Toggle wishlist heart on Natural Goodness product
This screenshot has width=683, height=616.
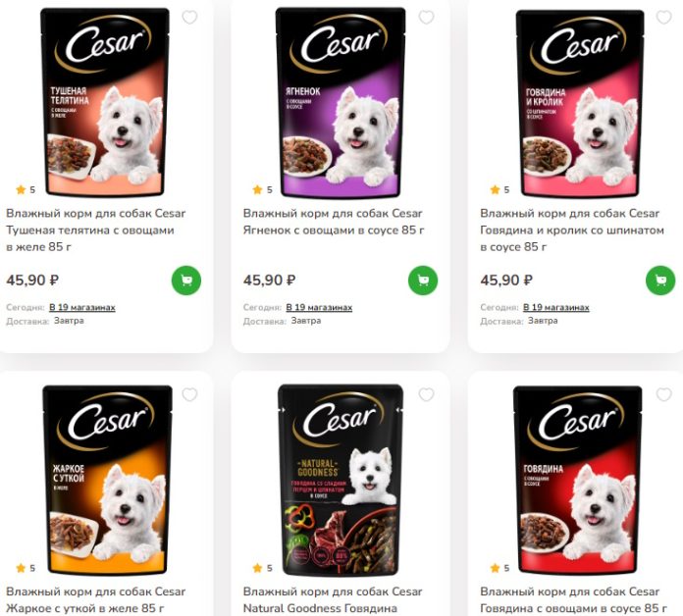(427, 394)
